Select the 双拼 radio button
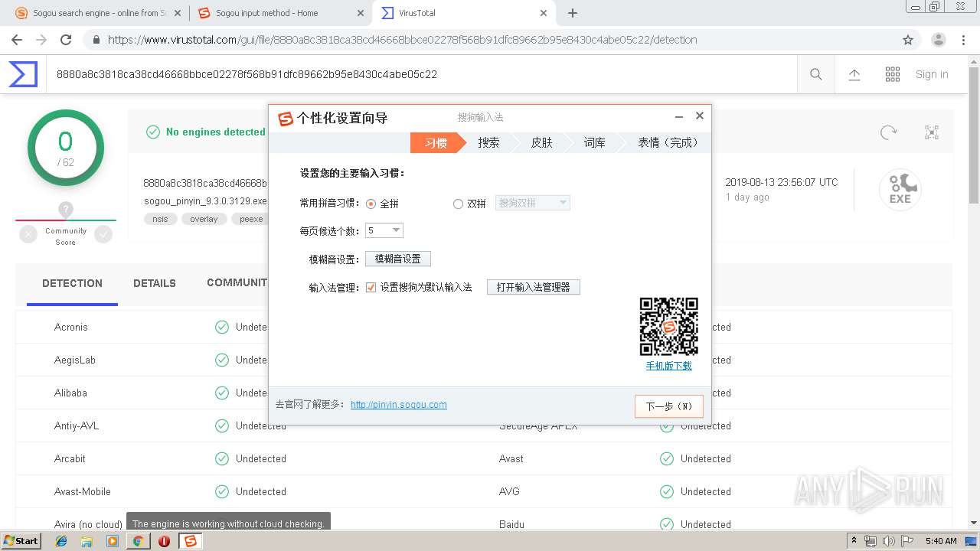 (458, 204)
